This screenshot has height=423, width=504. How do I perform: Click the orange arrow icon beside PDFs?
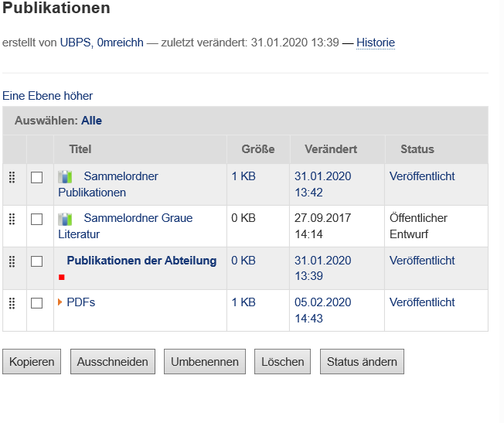pyautogui.click(x=60, y=302)
